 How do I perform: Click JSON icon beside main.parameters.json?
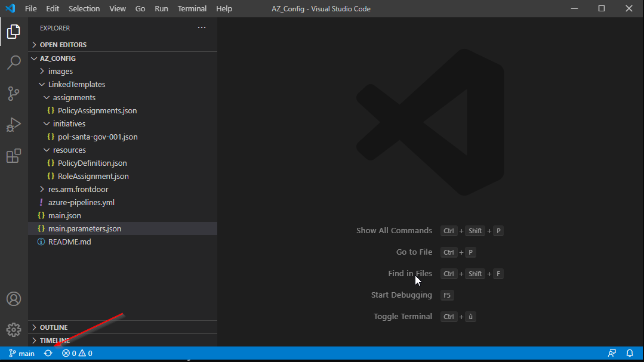pyautogui.click(x=41, y=228)
